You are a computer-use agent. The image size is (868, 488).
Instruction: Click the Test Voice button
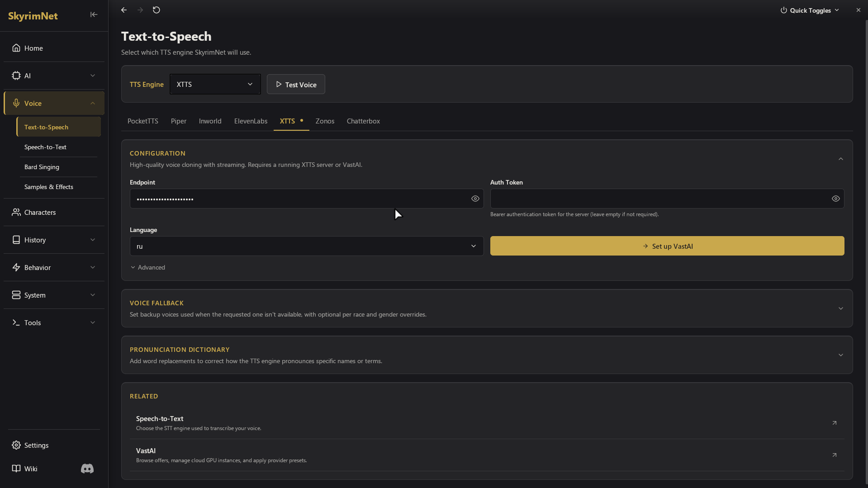coord(296,84)
